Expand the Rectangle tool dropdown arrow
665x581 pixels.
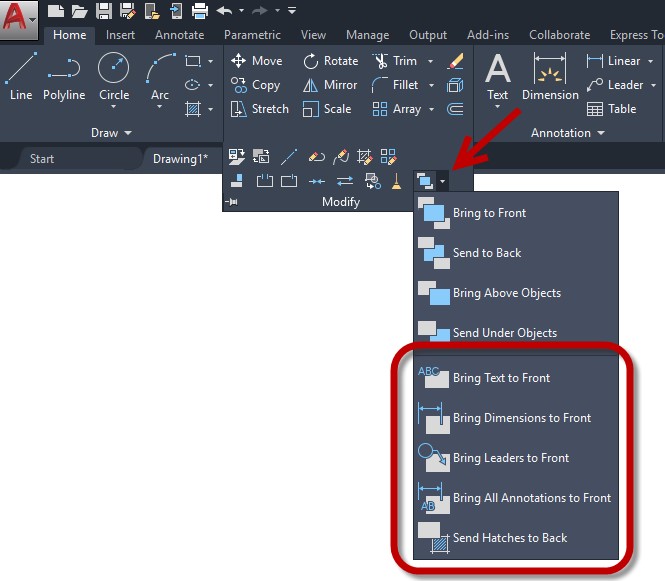[210, 61]
